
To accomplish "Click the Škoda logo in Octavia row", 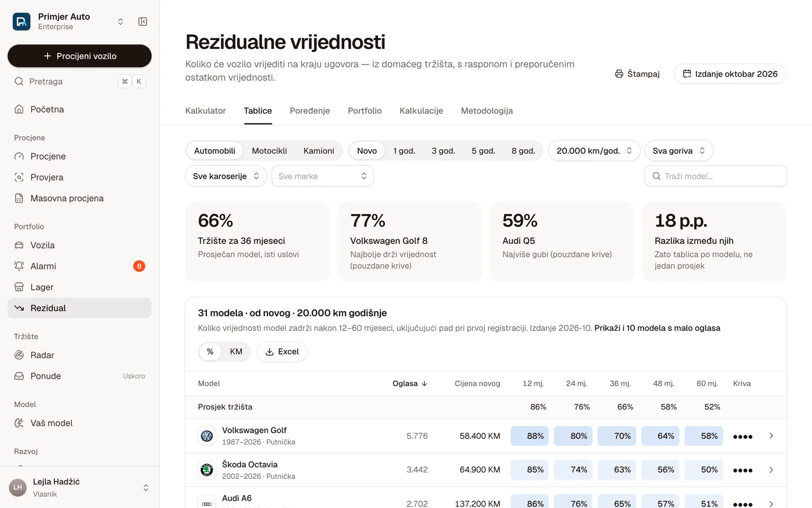I will [207, 470].
